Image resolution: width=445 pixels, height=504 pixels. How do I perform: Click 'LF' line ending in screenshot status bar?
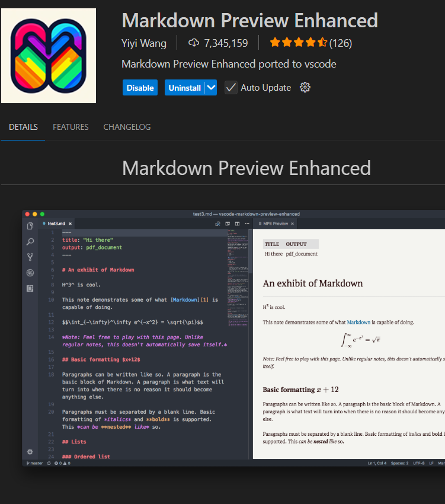(x=431, y=463)
